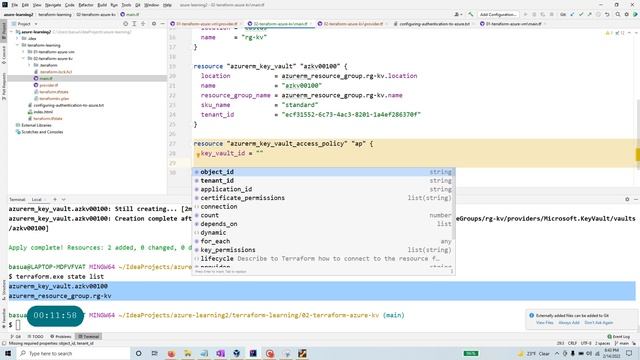Choose certificate_permissions completion
Image resolution: width=640 pixels, height=360 pixels.
323,198
